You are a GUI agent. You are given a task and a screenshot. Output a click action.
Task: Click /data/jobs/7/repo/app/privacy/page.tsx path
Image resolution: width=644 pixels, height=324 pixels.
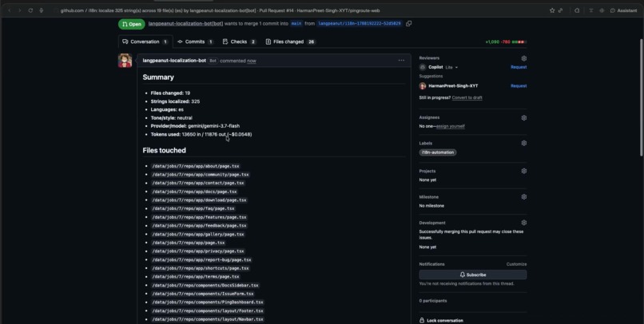click(x=198, y=251)
